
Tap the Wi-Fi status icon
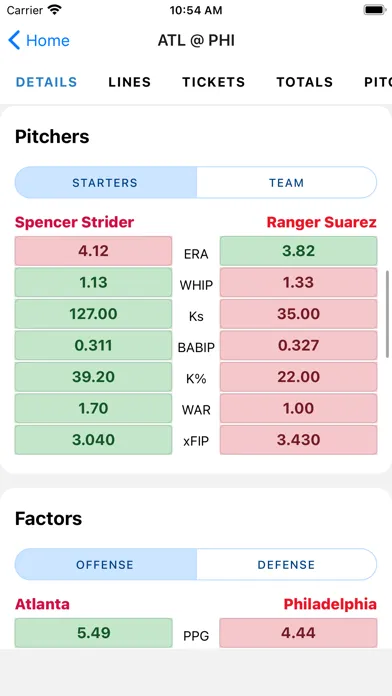pyautogui.click(x=55, y=10)
